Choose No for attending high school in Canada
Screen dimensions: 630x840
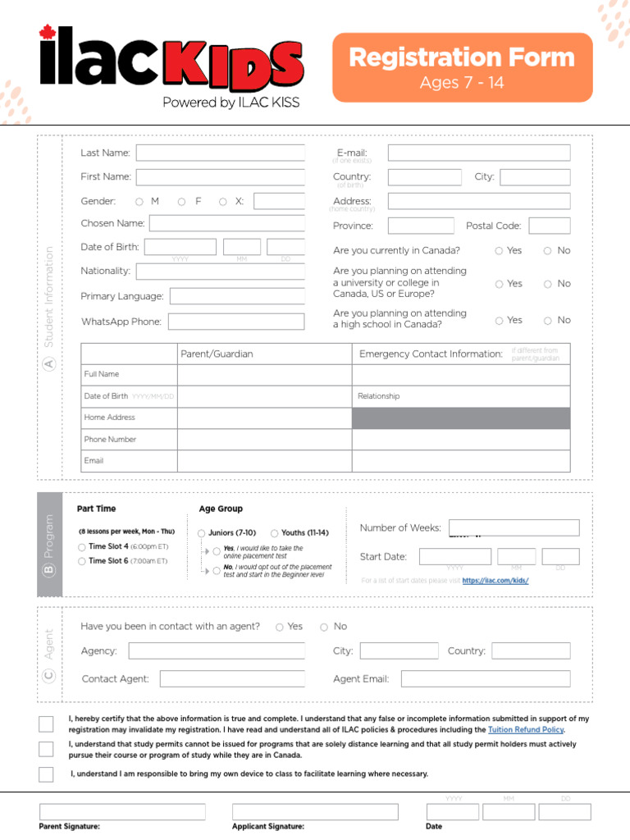click(x=547, y=321)
